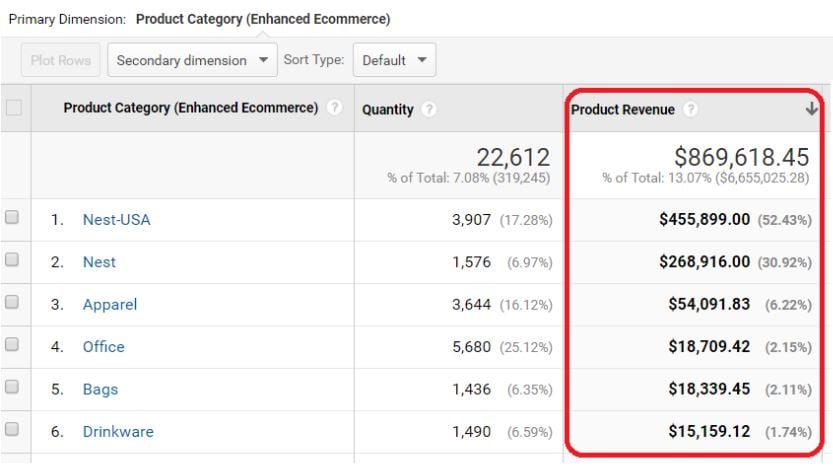Click Bags quantity 1,436

tap(471, 389)
